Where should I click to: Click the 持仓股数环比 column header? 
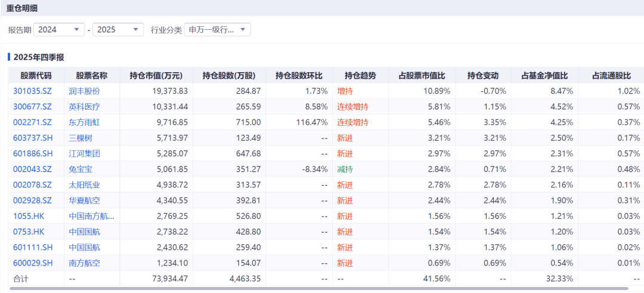(x=298, y=76)
